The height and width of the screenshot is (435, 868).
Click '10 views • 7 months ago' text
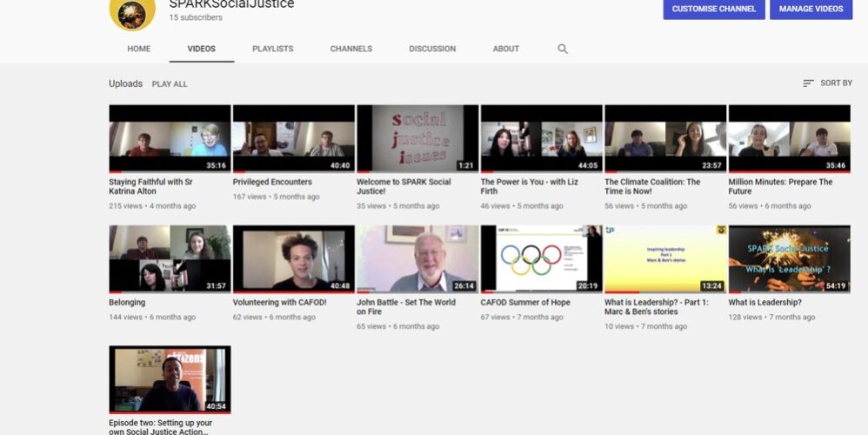(x=645, y=326)
